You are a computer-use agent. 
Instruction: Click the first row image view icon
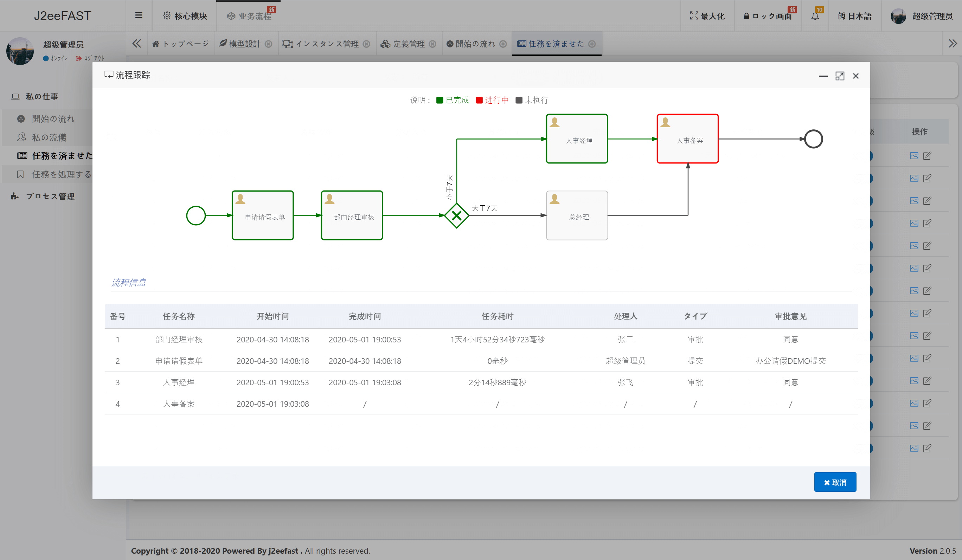(913, 156)
